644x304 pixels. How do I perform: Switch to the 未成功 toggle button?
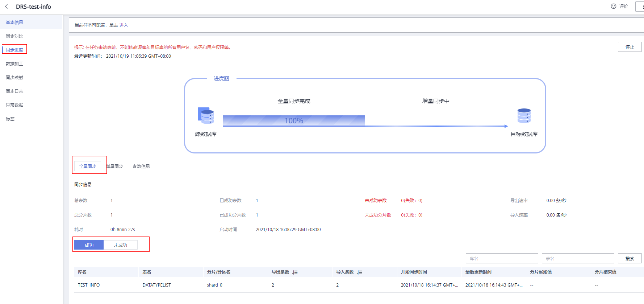(120, 245)
